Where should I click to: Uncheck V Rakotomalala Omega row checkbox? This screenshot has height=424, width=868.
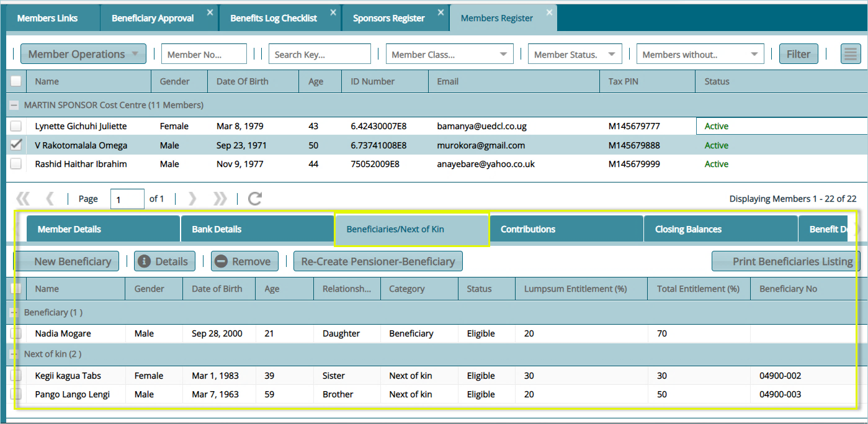(16, 145)
